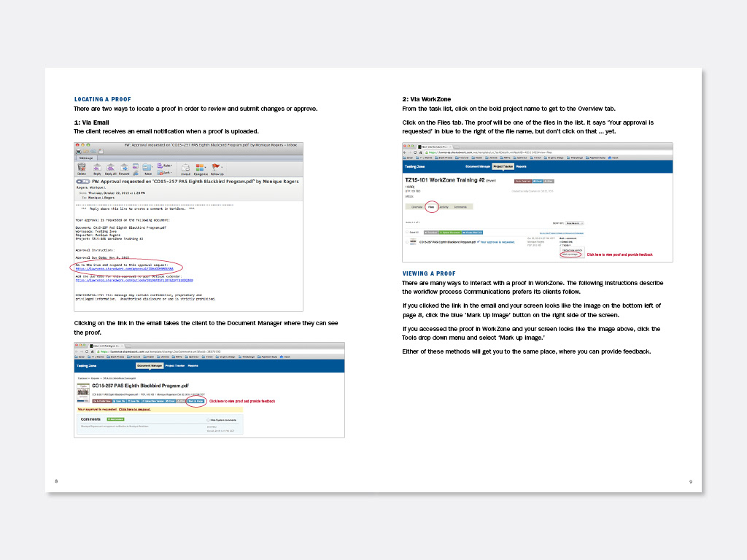Check the checkbox beside the Blackbird Program file row

tap(407, 242)
